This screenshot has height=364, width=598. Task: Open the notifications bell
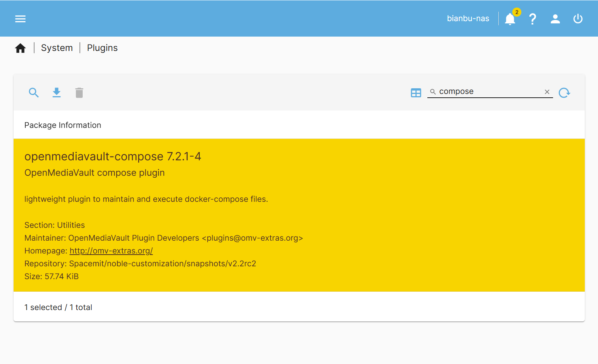510,18
